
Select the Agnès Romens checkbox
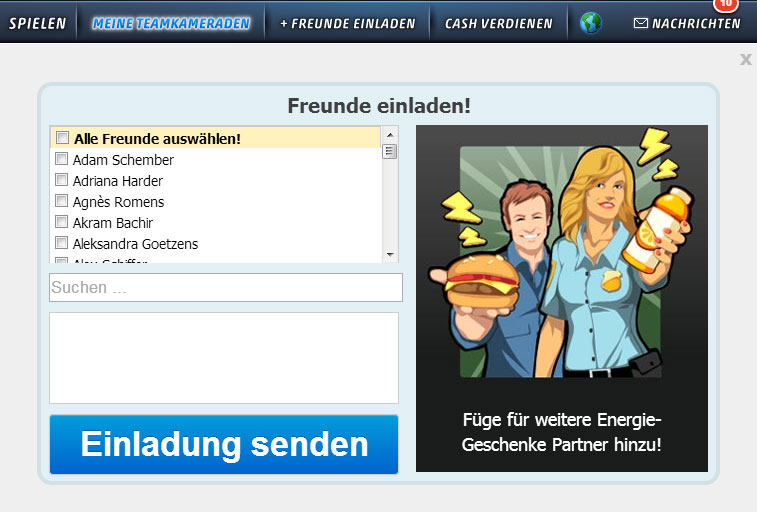point(61,201)
